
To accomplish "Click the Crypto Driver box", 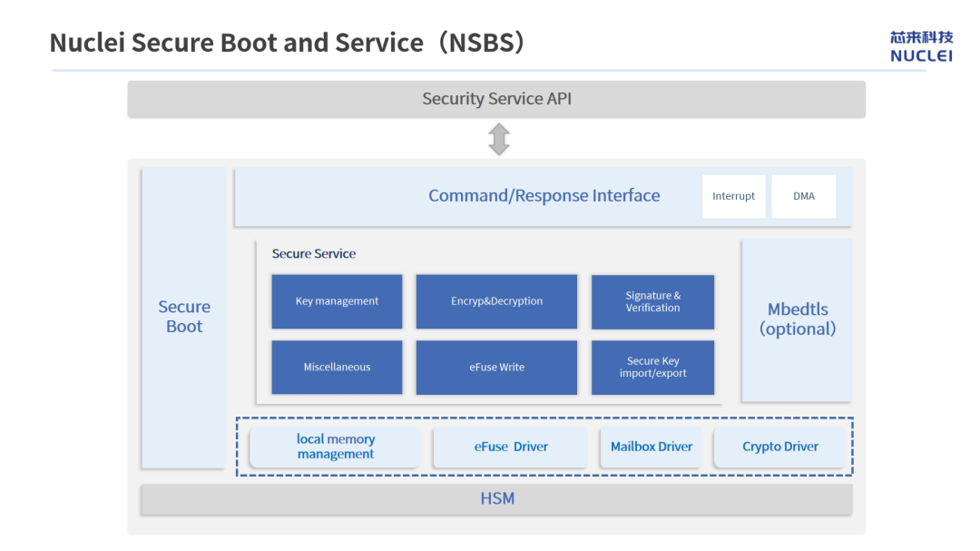I will click(x=780, y=447).
